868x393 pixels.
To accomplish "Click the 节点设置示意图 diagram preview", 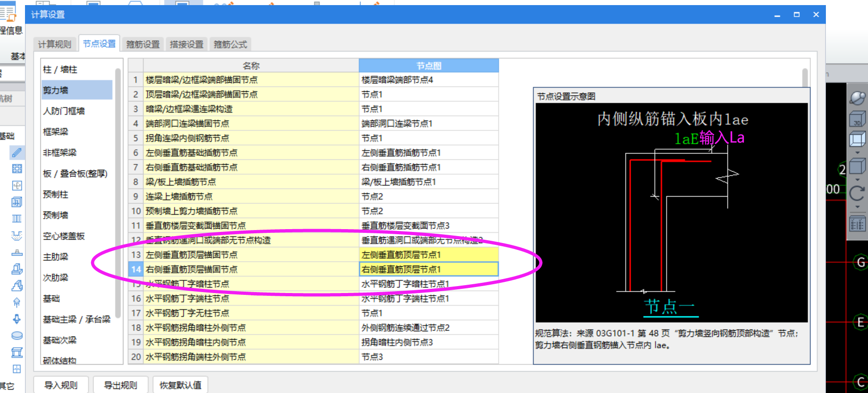I will 672,212.
